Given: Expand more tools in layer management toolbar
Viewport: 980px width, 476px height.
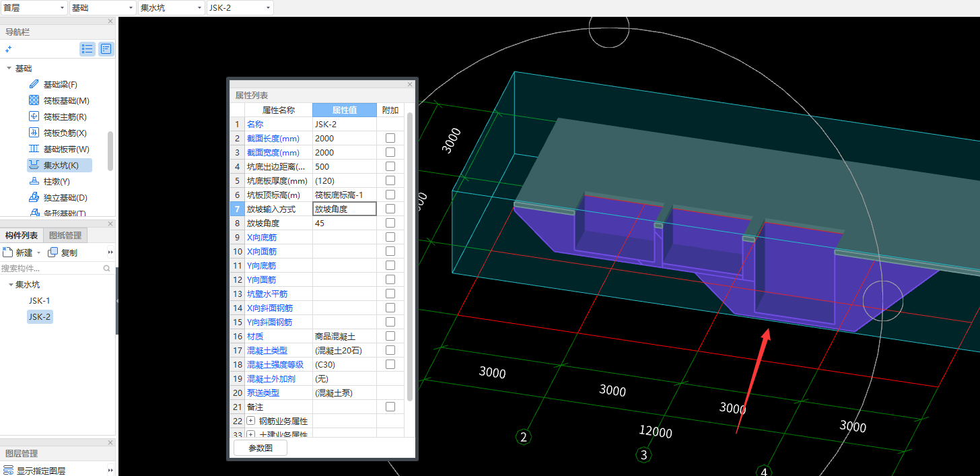Looking at the screenshot, I should coord(110,471).
